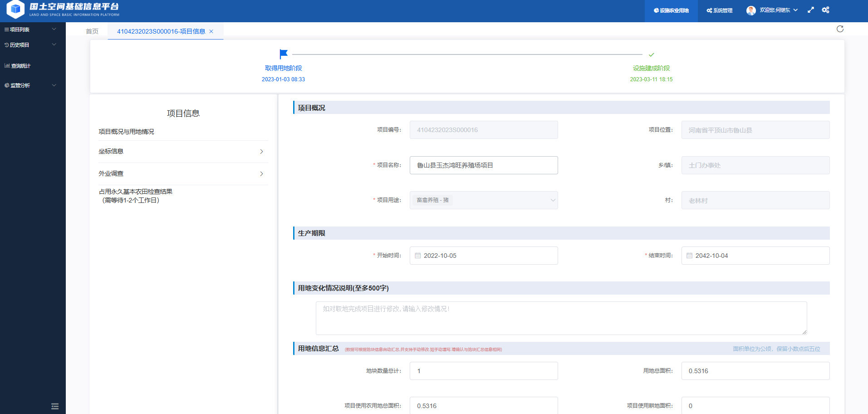This screenshot has width=868, height=414.
Task: Expand 监管分析 sidebar menu
Action: click(x=33, y=85)
